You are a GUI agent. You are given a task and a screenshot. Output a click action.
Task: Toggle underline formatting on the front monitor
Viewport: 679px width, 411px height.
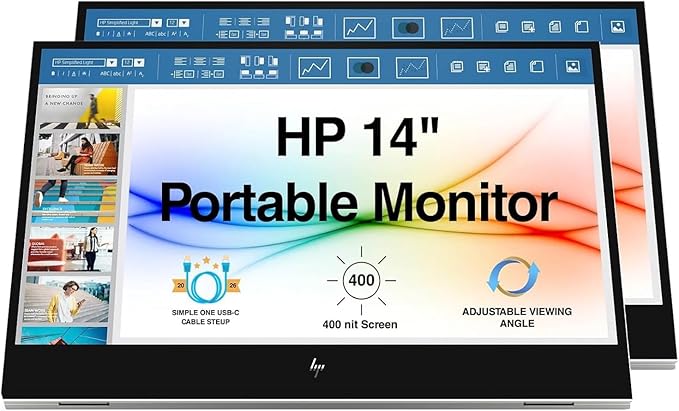(73, 74)
